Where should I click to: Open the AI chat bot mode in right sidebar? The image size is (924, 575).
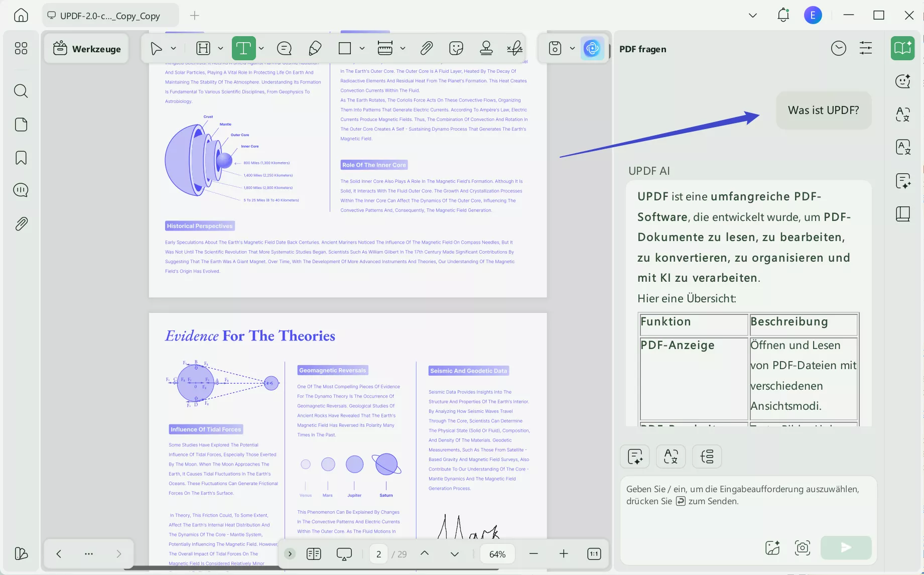click(903, 81)
